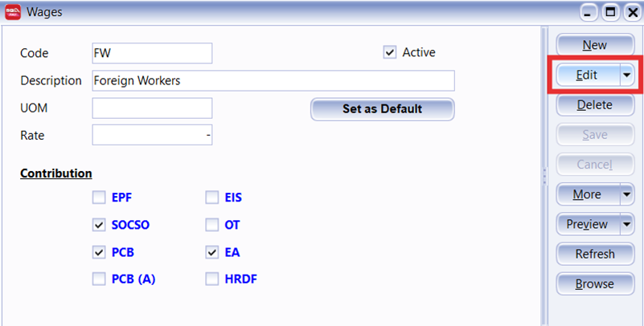Open the Edit button dropdown arrow

[x=626, y=75]
